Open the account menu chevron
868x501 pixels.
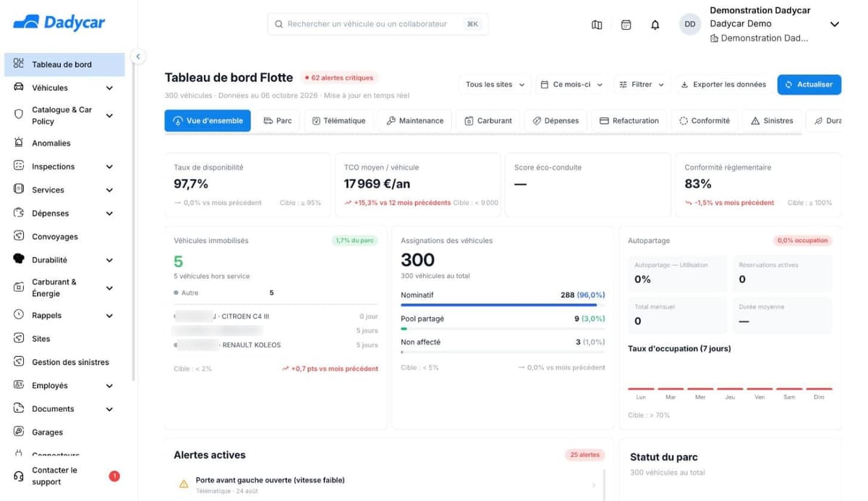tap(834, 25)
